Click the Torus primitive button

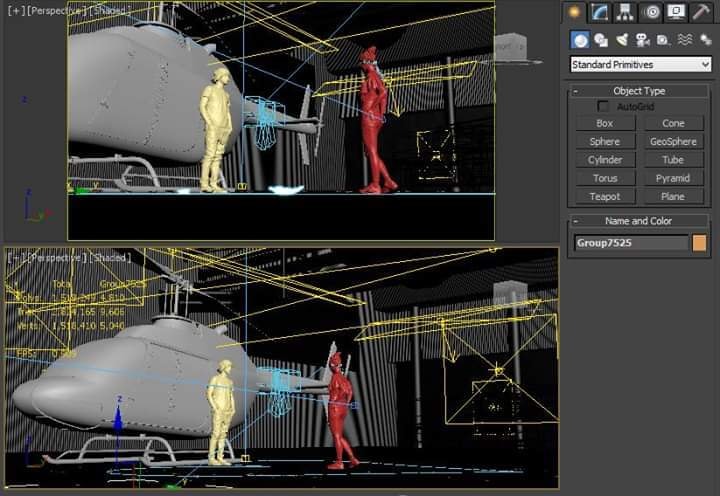click(605, 178)
